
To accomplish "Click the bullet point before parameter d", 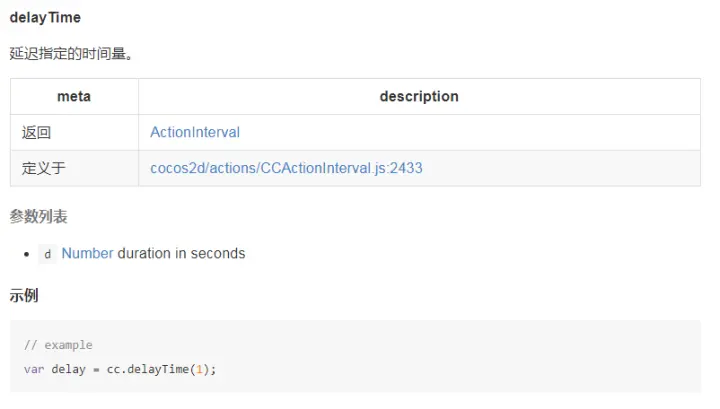I will (x=27, y=254).
